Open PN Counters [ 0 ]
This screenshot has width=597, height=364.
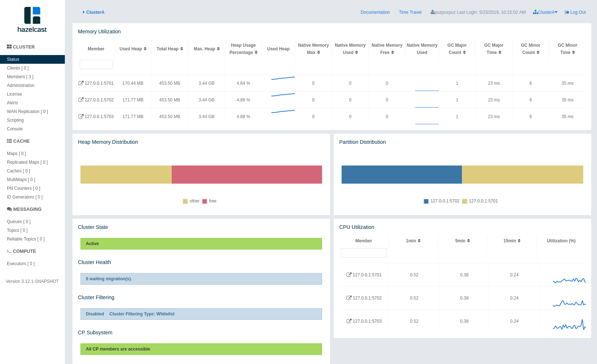(x=24, y=188)
